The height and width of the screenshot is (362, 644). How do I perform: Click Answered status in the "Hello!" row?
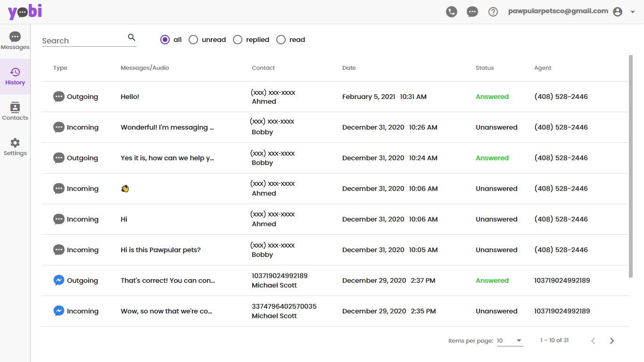pyautogui.click(x=492, y=97)
